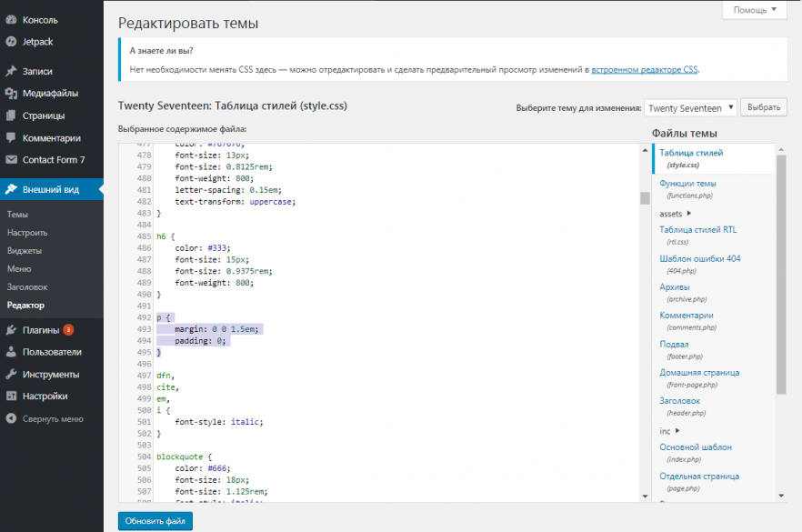Viewport: 802px width, 532px height.
Task: Click the Console dashboard icon in sidebar
Action: (11, 19)
